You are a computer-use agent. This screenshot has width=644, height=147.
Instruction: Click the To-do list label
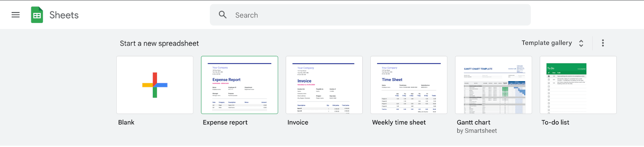[x=555, y=122]
